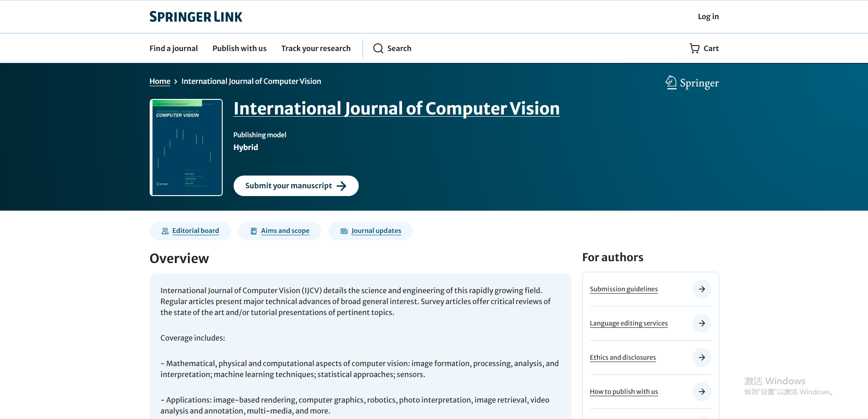Click the arrow icon beside Submission guidelines
The width and height of the screenshot is (868, 419).
[x=702, y=289]
